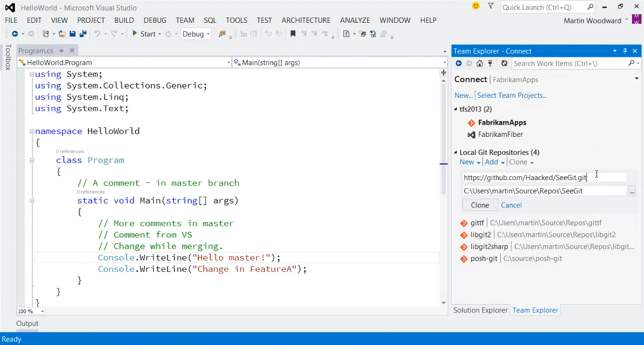Open the FILE menu
Image resolution: width=644 pixels, height=345 pixels.
tap(11, 20)
